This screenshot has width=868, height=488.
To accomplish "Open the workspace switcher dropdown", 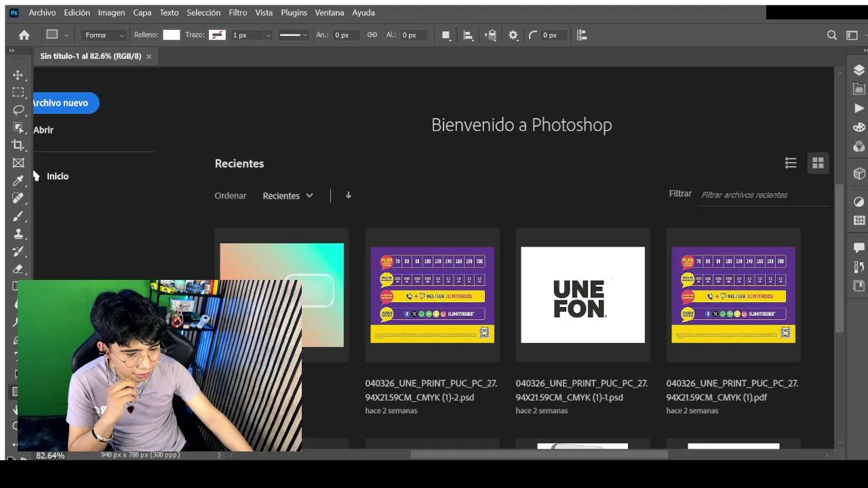I will pos(852,35).
